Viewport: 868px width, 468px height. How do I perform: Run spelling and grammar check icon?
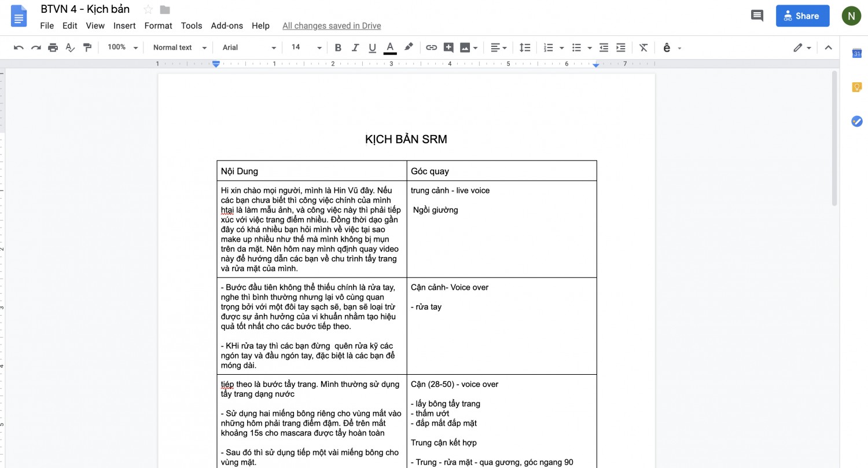pos(70,47)
